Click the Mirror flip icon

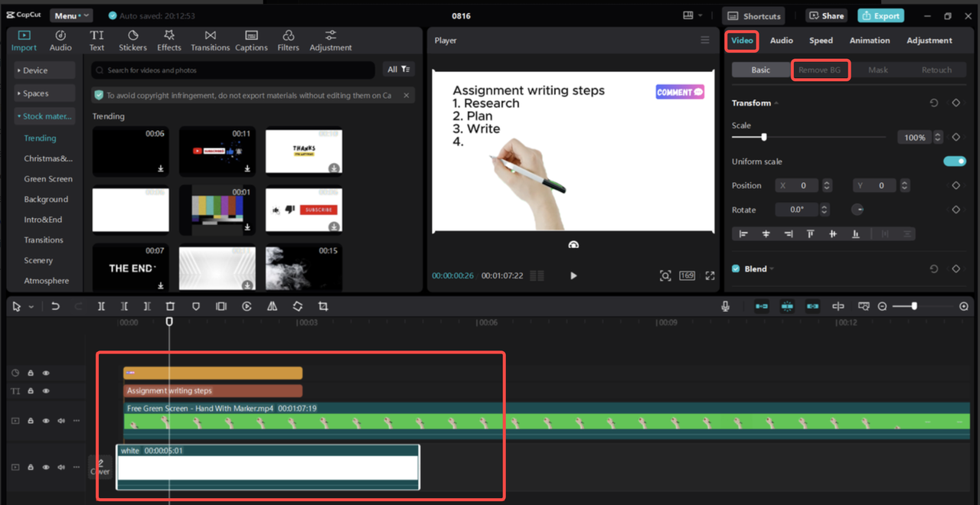272,306
